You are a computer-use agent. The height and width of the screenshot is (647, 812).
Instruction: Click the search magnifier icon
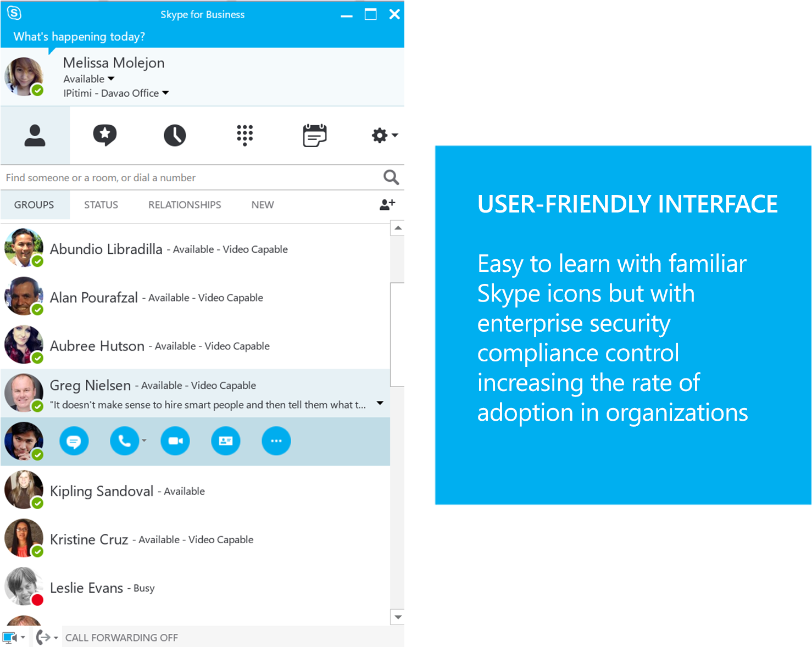[391, 177]
